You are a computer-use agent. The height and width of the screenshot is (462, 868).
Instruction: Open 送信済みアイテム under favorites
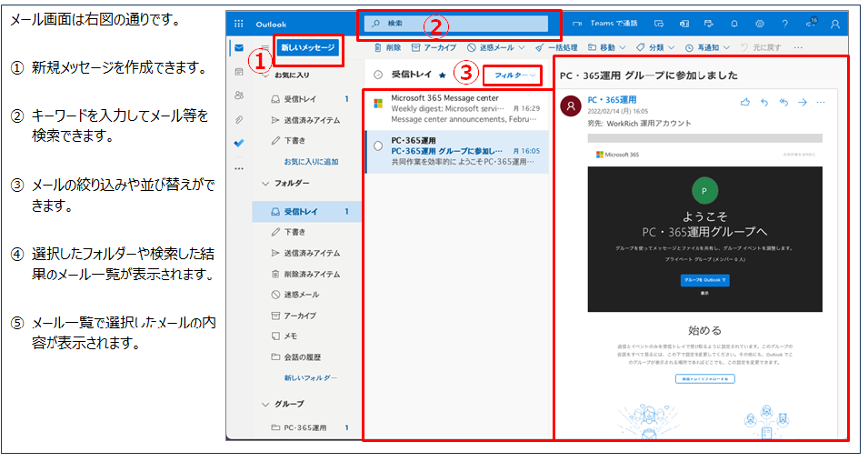[x=306, y=120]
